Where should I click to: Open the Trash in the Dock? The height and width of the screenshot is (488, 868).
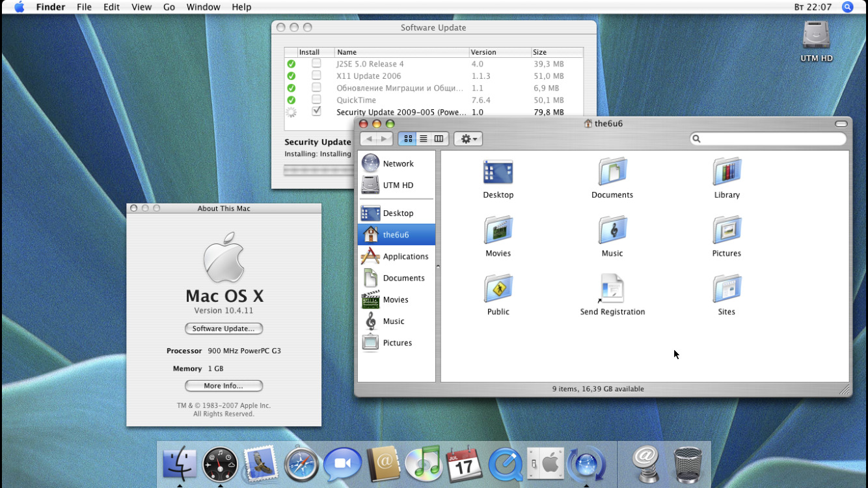point(688,465)
